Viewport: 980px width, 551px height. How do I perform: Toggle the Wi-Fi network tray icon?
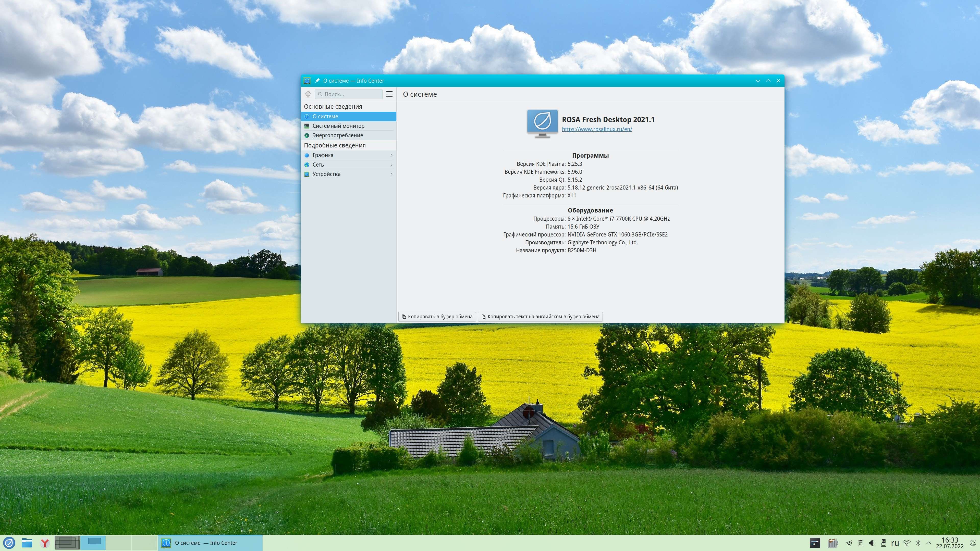pos(906,543)
